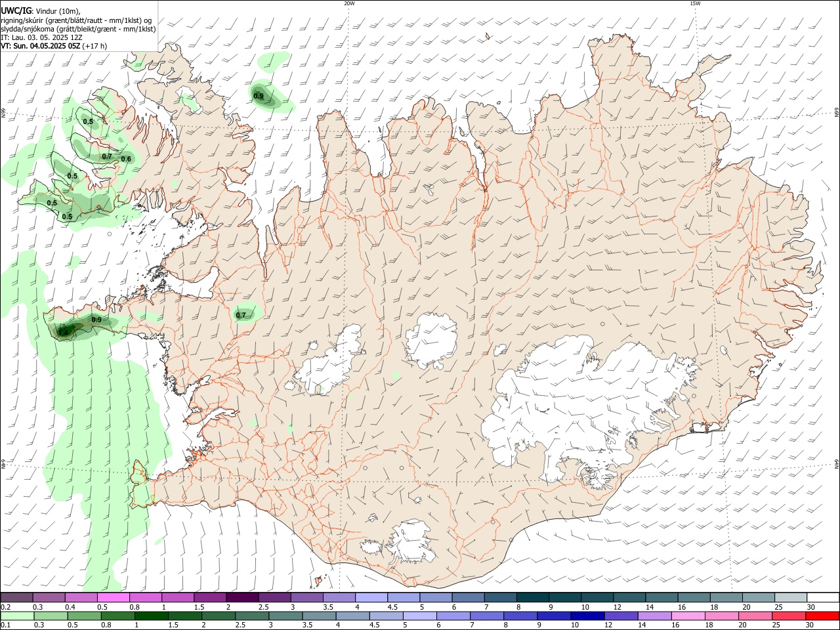Choose the darkest green 1 swatch, lower scale
The height and width of the screenshot is (630, 840).
click(x=151, y=616)
